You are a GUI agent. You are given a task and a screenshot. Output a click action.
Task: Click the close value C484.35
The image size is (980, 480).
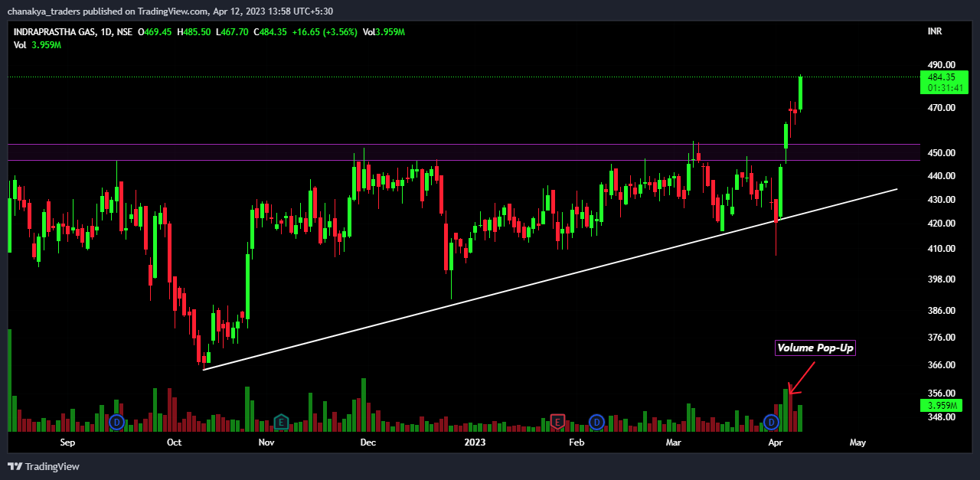pyautogui.click(x=269, y=32)
